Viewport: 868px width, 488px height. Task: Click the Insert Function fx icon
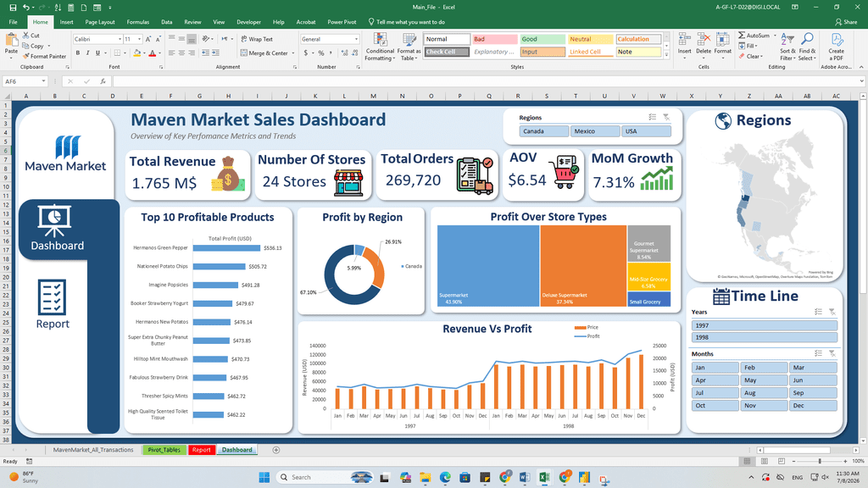[x=103, y=81]
